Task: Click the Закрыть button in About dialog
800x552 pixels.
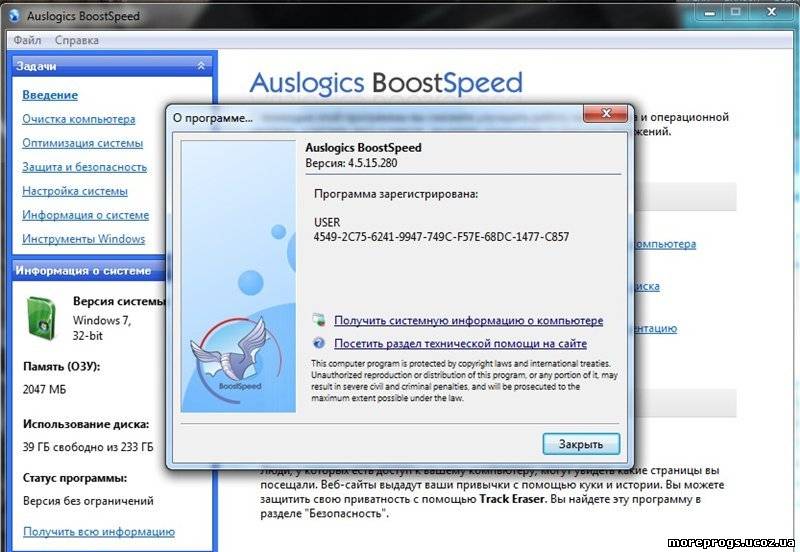Action: click(581, 444)
